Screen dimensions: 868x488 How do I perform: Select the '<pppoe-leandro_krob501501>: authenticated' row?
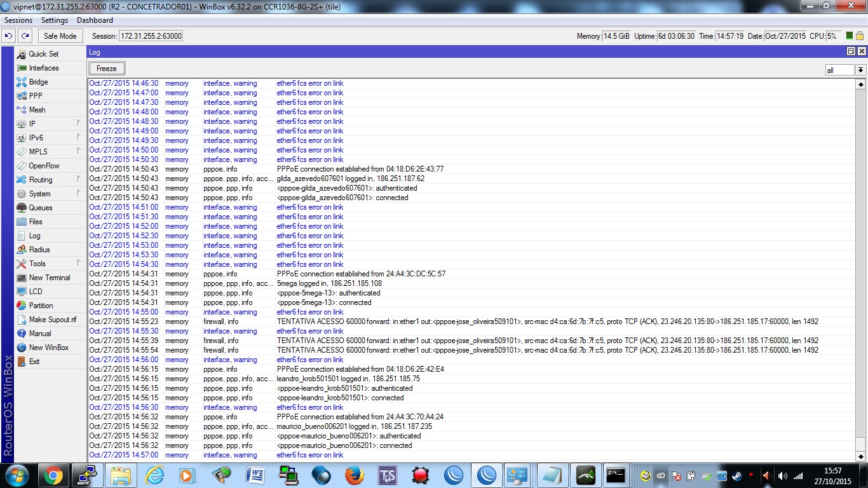(471, 388)
